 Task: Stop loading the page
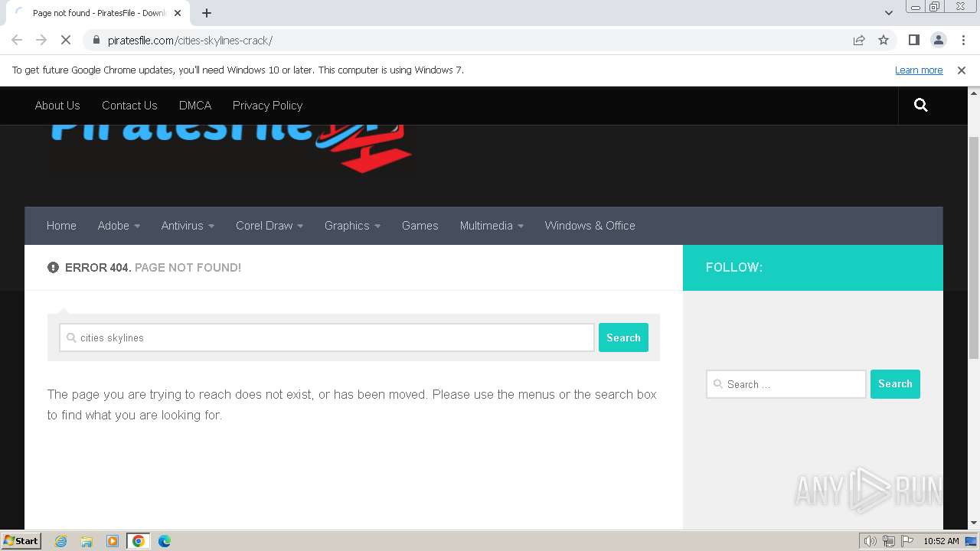pyautogui.click(x=66, y=40)
